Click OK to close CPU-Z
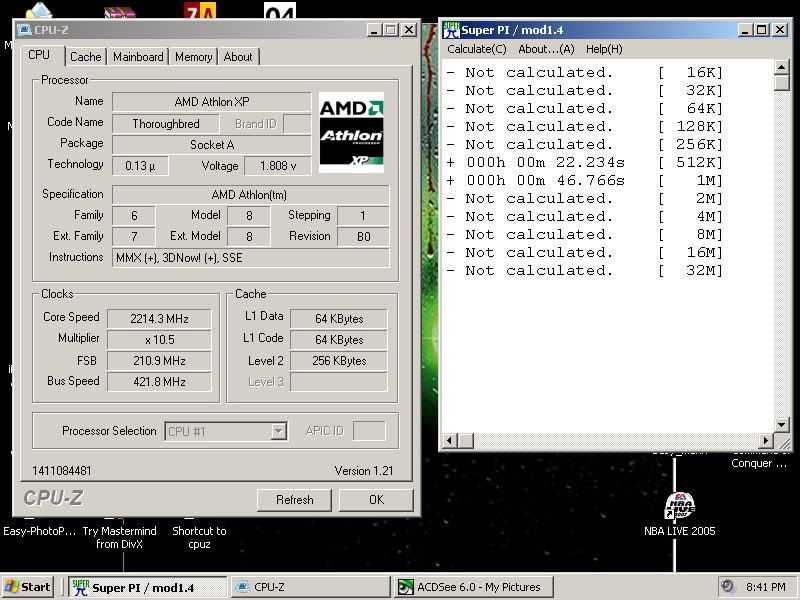 (x=376, y=499)
